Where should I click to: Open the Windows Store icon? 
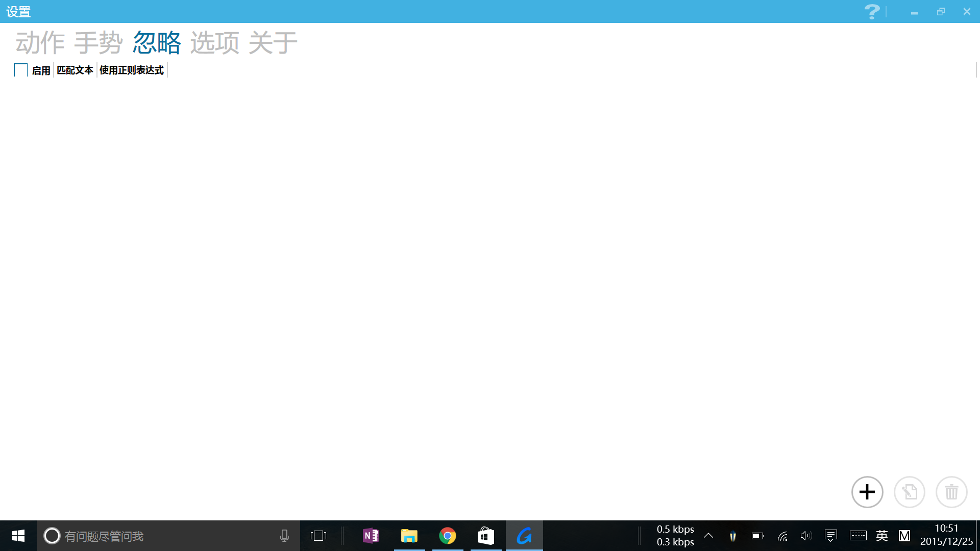[486, 536]
